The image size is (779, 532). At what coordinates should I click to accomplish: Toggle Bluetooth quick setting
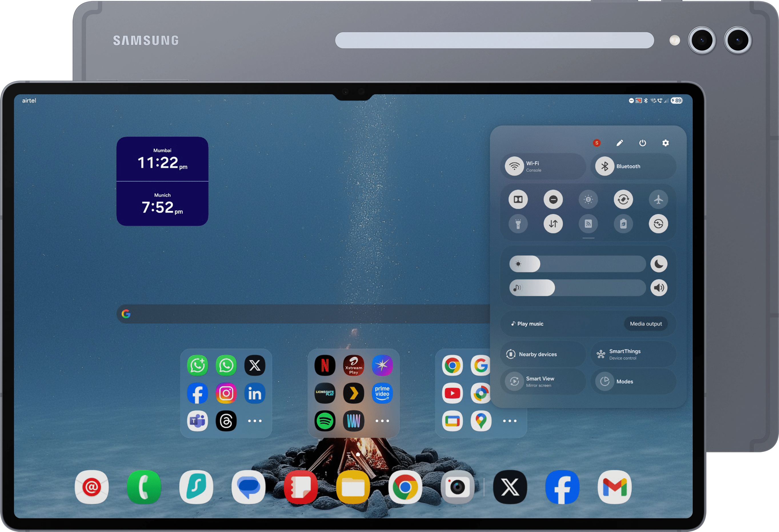coord(605,166)
